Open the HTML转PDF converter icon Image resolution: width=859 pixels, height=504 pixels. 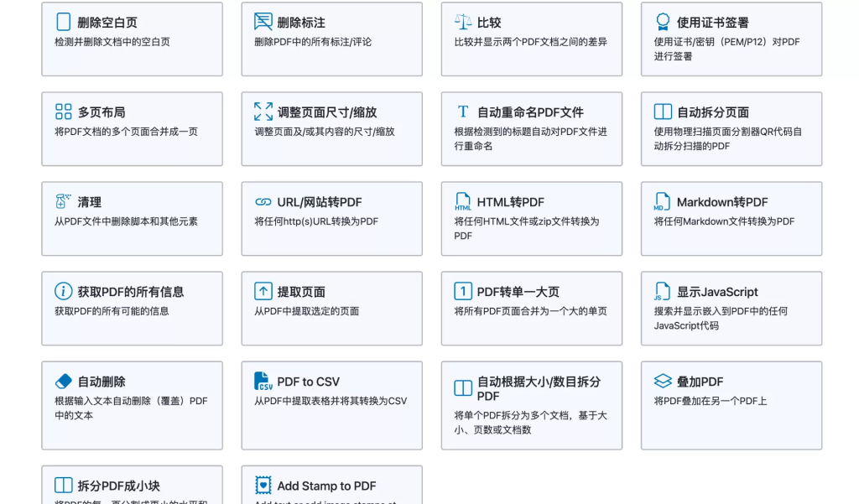click(463, 200)
